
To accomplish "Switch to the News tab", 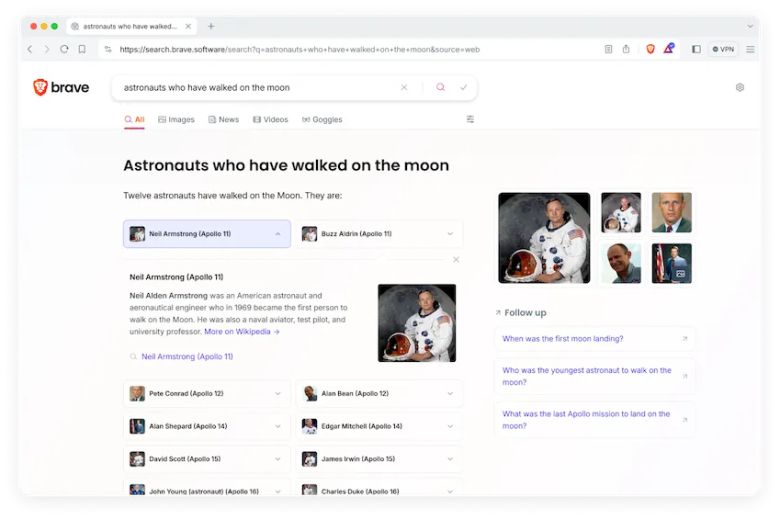I will (x=224, y=120).
